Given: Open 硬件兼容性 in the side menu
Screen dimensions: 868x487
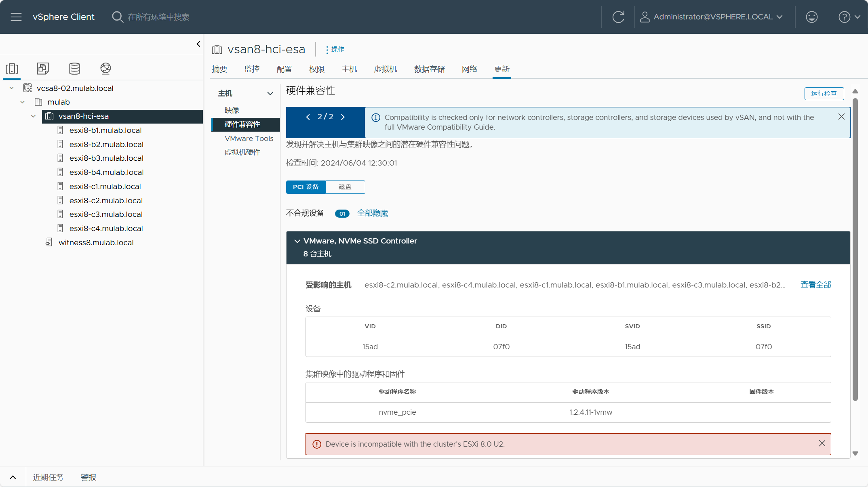Looking at the screenshot, I should (246, 124).
